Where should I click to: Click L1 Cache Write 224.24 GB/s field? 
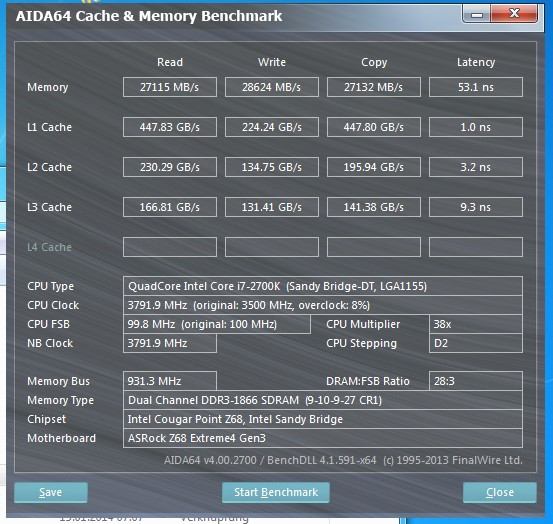(272, 127)
